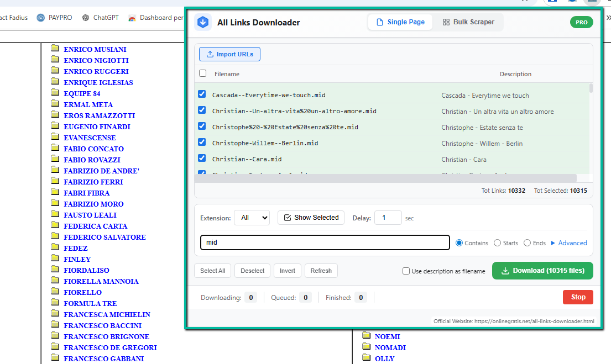
Task: Uncheck Christian--Un-altra-vita un-altro-amore.mid checkbox
Action: coord(202,110)
